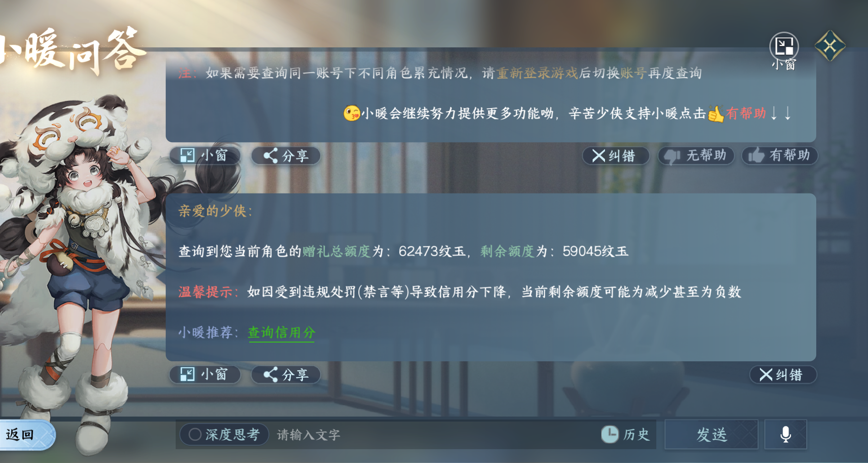
Task: Open the 查询信用分 recommended link
Action: [x=281, y=332]
